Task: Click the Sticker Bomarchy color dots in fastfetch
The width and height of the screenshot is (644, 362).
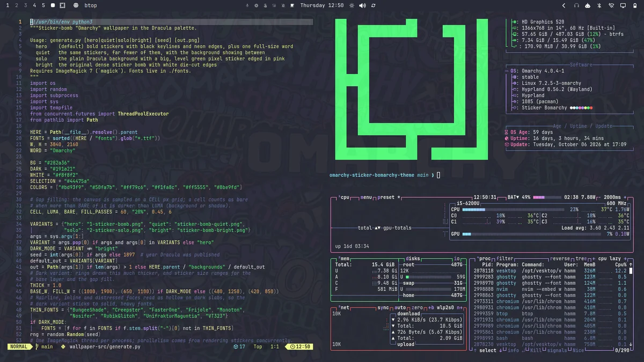Action: click(582, 108)
